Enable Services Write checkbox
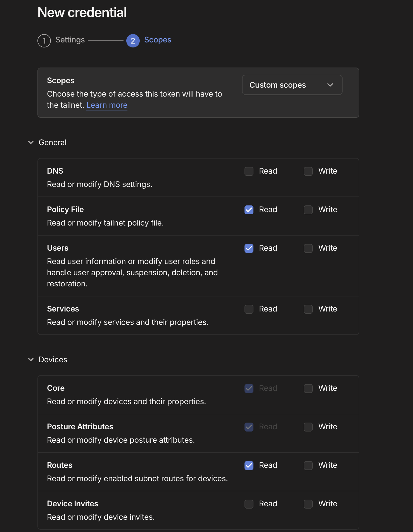 [308, 309]
